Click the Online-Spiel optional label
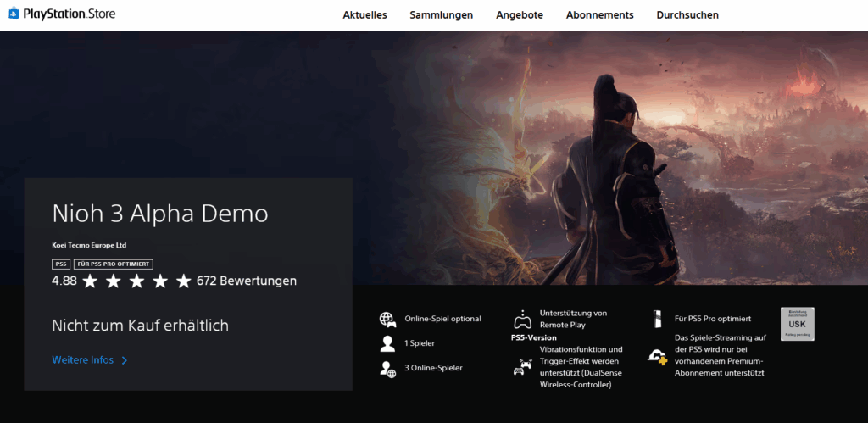Viewport: 868px width, 423px height. pos(442,319)
